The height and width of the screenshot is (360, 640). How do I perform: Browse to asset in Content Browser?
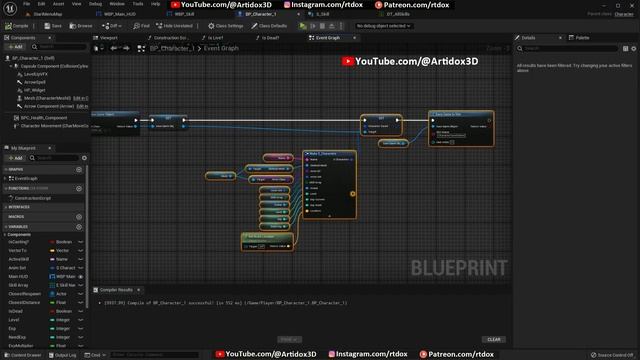(80, 26)
